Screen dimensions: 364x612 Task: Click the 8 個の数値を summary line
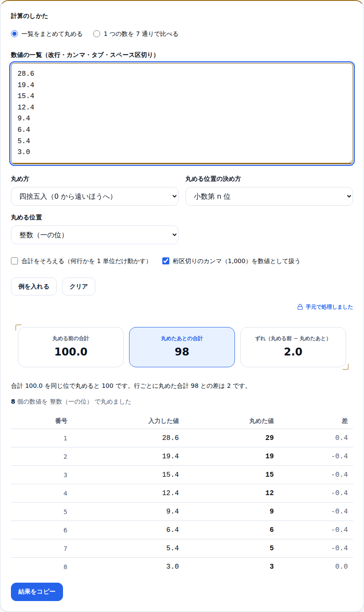pyautogui.click(x=71, y=402)
